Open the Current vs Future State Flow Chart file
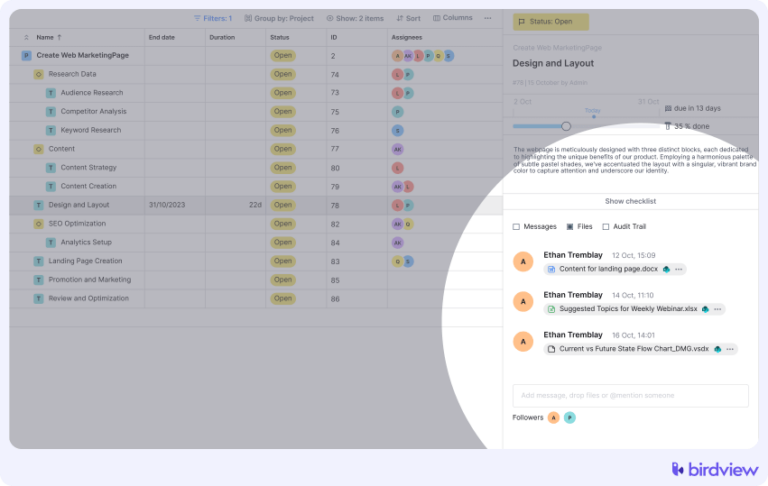The width and height of the screenshot is (768, 486). (x=633, y=349)
